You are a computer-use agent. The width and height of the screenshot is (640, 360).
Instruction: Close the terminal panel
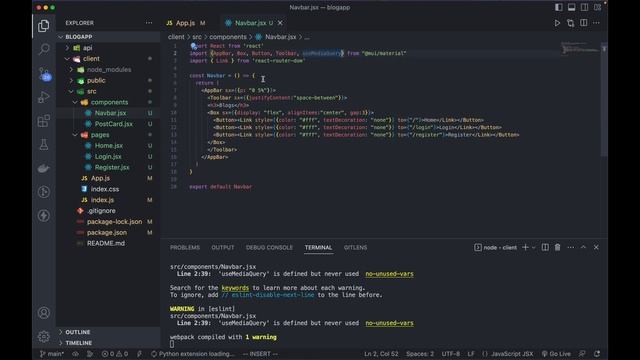tap(596, 247)
